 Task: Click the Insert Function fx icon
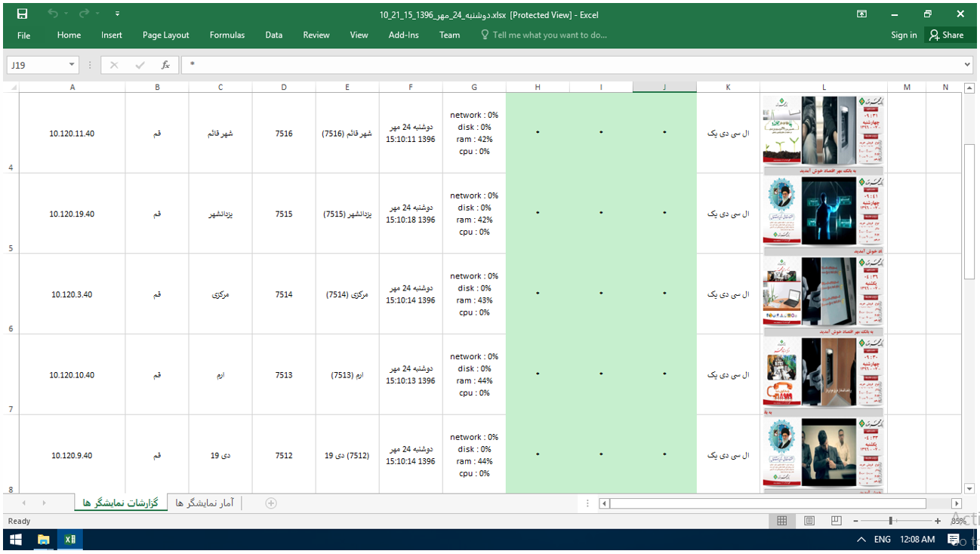[x=165, y=65]
